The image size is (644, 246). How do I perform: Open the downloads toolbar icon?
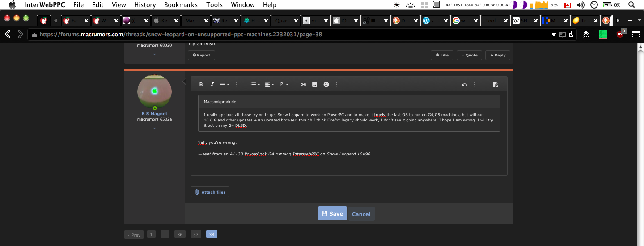pyautogui.click(x=586, y=35)
